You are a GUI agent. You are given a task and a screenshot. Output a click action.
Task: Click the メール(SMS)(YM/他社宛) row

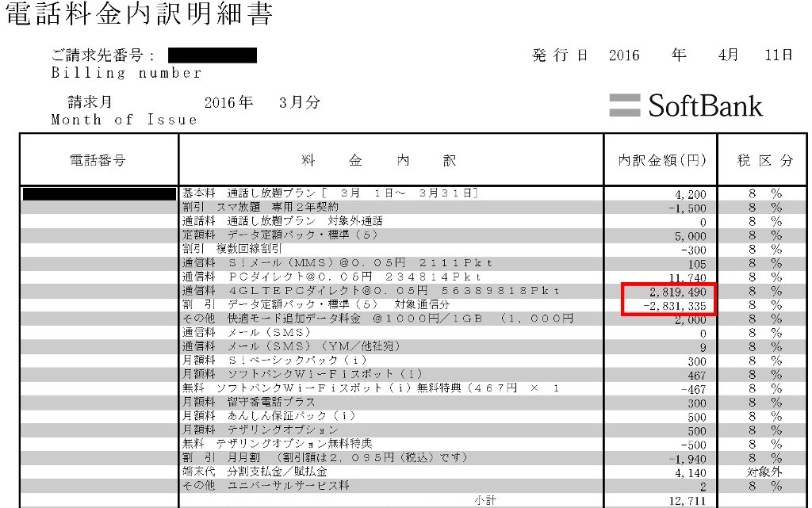(x=291, y=346)
